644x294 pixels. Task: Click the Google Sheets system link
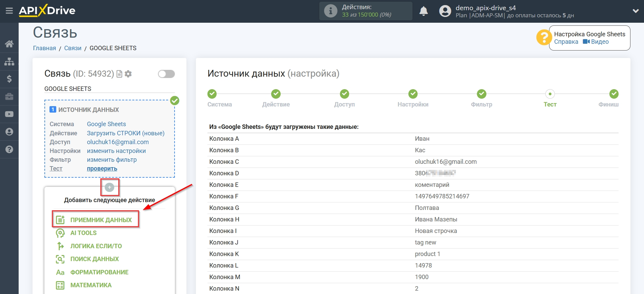point(106,124)
